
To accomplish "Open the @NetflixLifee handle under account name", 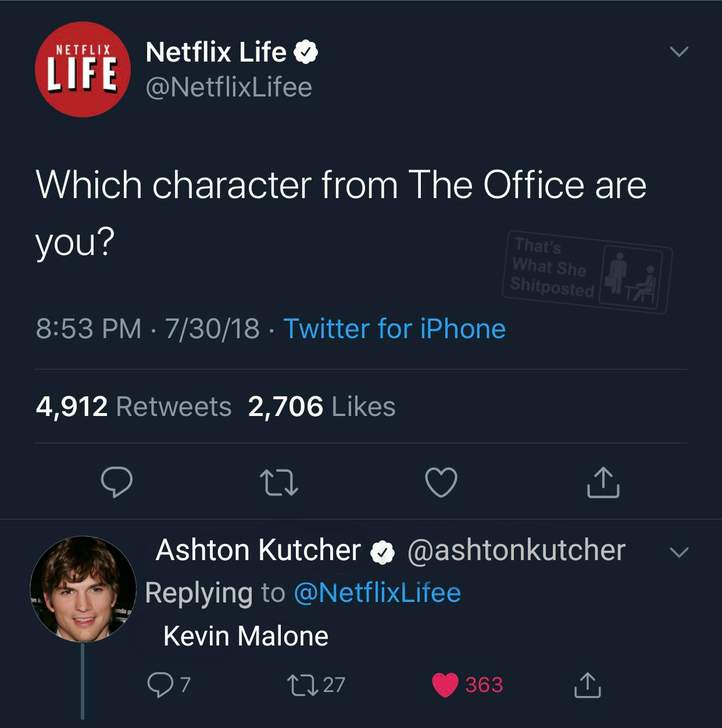I will tap(229, 88).
